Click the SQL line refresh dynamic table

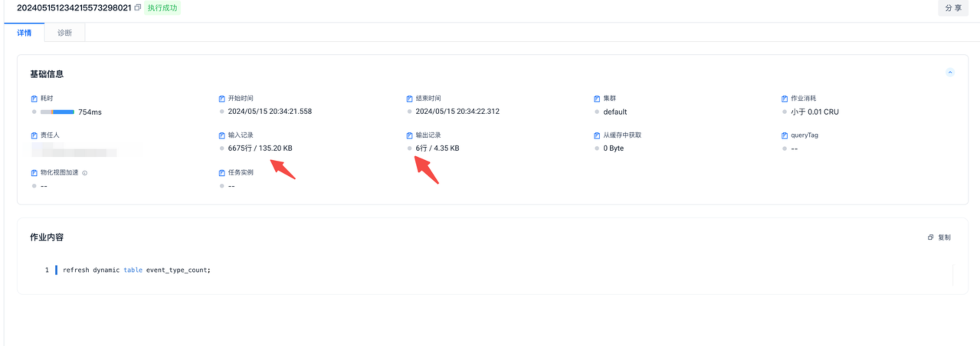136,270
